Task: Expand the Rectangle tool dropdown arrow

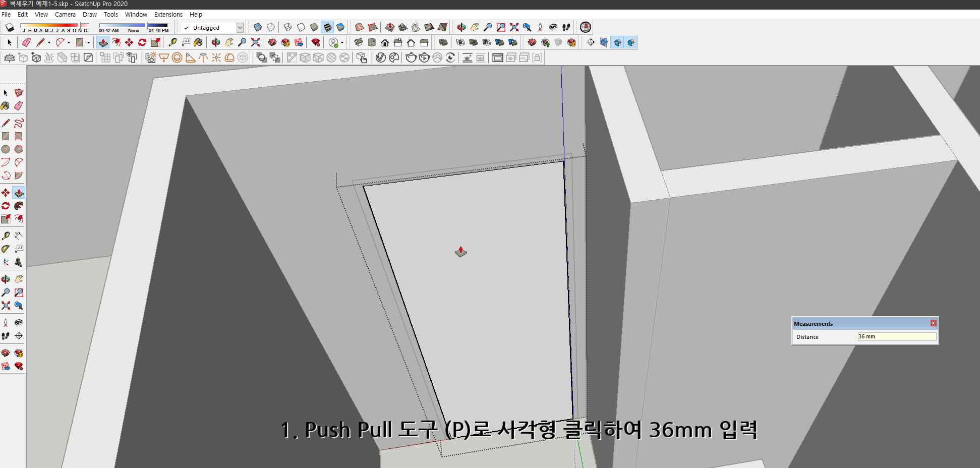Action: point(88,43)
